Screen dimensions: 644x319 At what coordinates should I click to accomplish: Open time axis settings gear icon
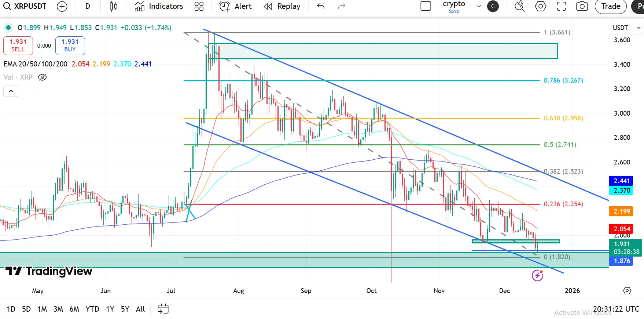[x=627, y=291]
